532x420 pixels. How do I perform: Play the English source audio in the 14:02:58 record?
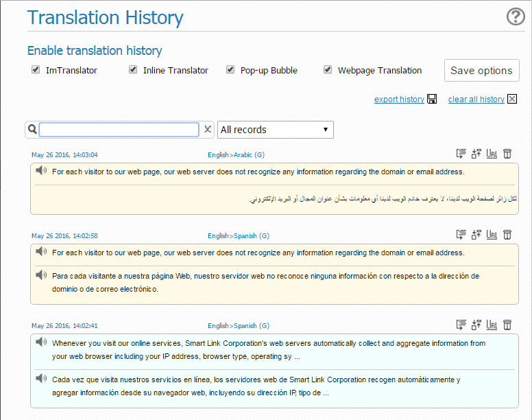pos(41,251)
